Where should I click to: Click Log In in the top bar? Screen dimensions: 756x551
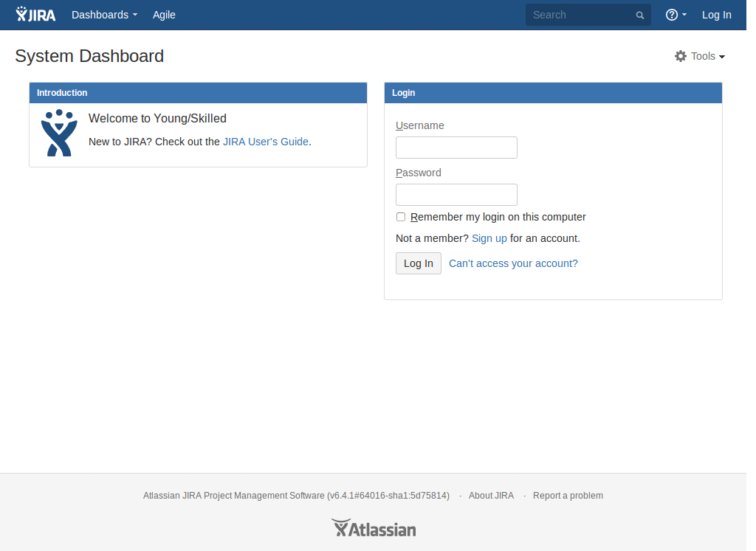coord(716,15)
